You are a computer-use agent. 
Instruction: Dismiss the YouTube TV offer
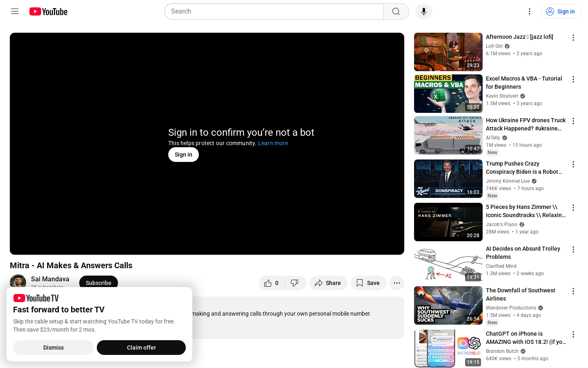coord(53,348)
